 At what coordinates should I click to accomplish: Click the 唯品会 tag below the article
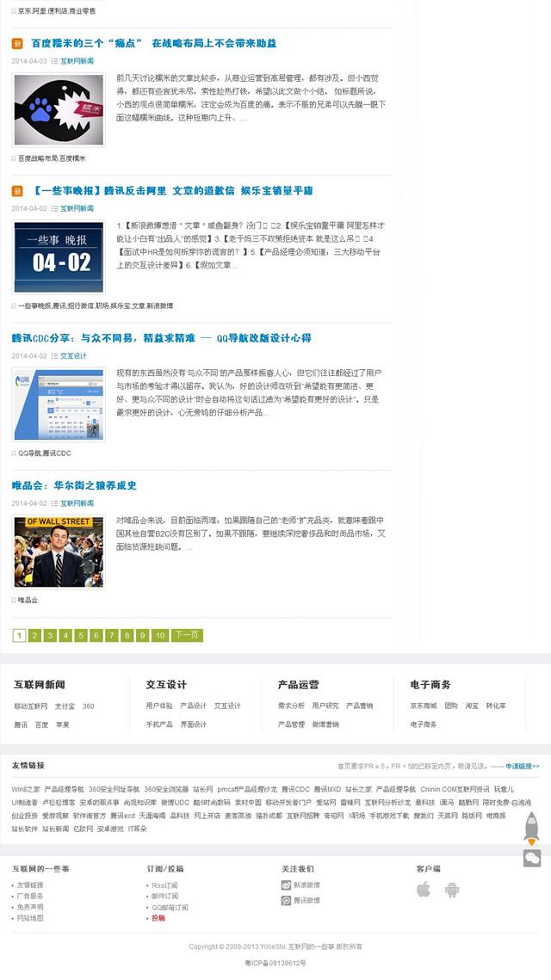(x=28, y=600)
